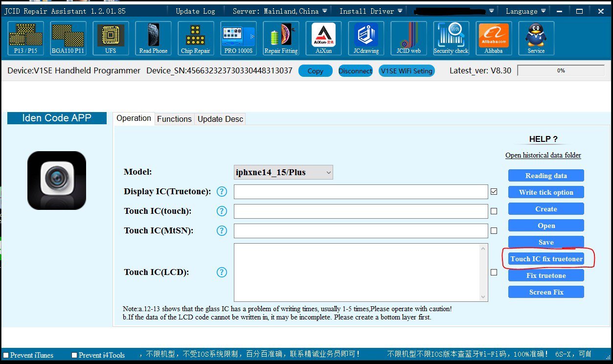
Task: Tick the Touch IC(LCD) checkbox
Action: 494,272
